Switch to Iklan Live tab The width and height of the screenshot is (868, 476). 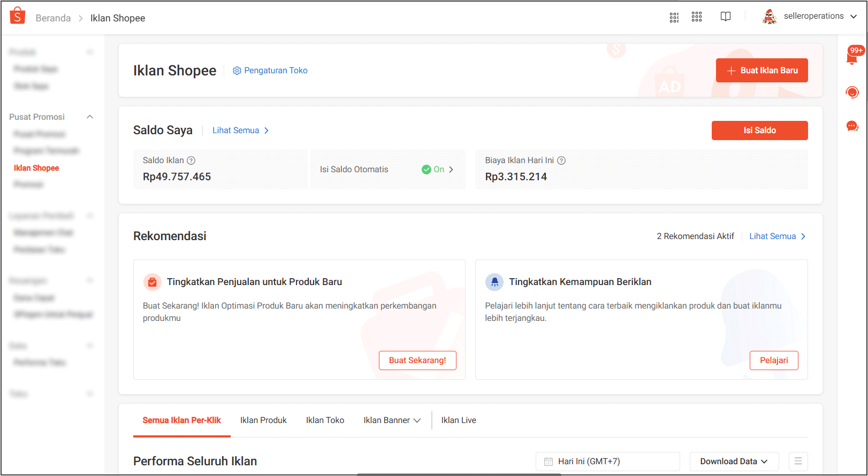(459, 420)
